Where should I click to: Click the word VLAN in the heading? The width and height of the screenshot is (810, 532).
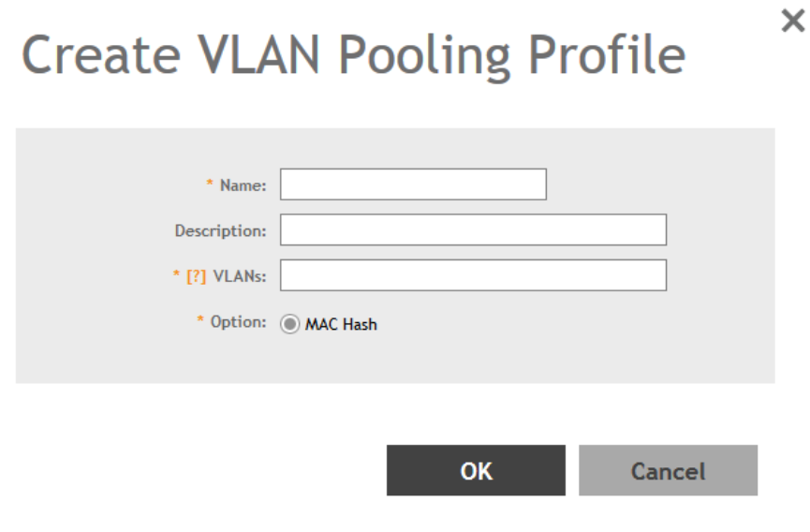point(215,56)
